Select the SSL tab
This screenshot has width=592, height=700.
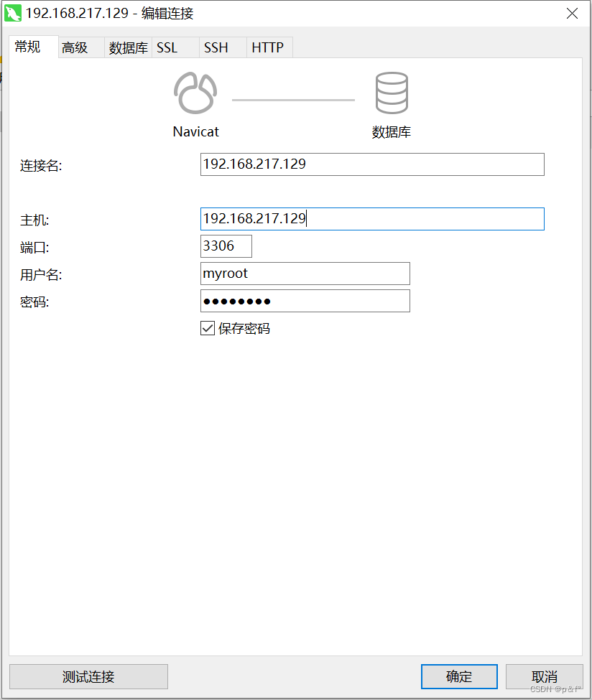point(167,47)
